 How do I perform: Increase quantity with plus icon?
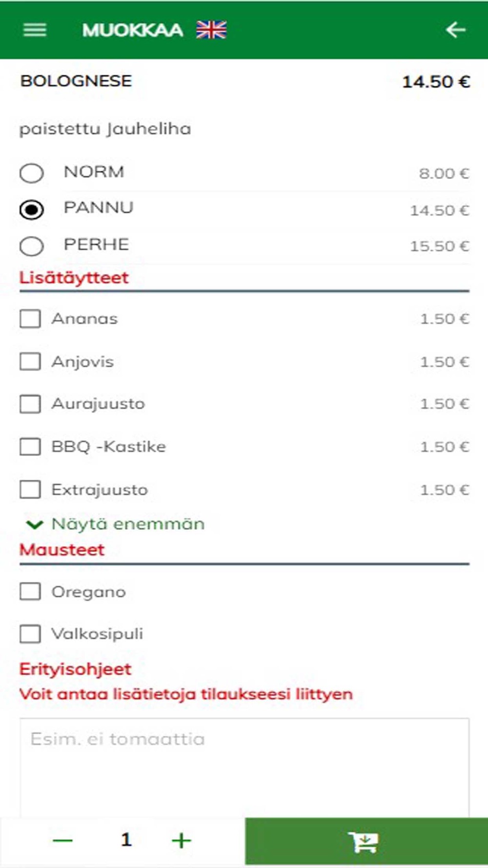coord(182,840)
